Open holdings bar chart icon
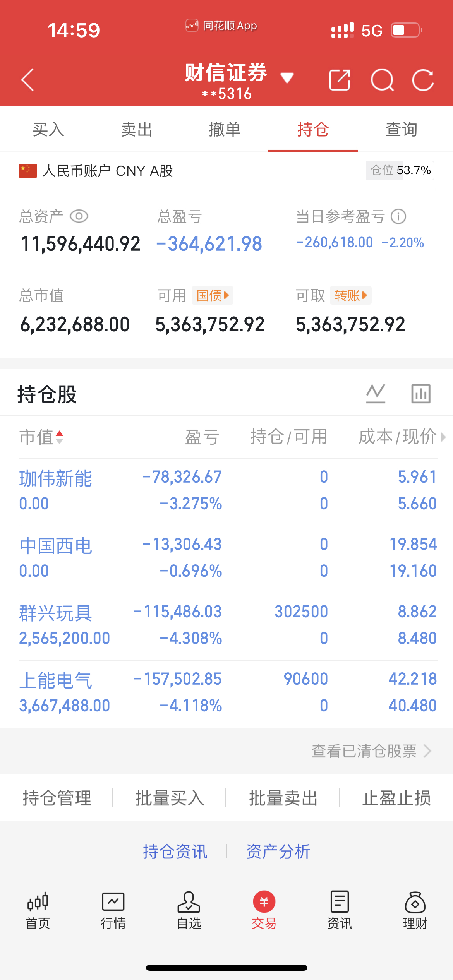Viewport: 453px width, 980px height. point(421,394)
